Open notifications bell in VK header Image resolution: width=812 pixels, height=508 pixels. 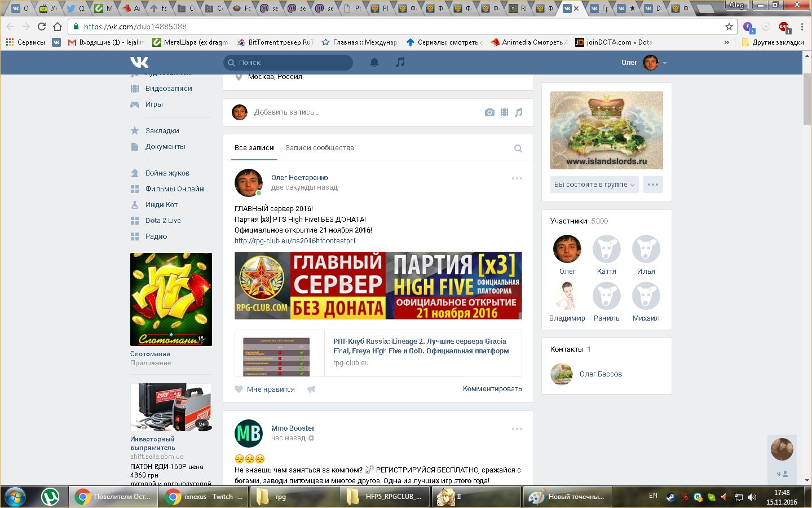374,62
